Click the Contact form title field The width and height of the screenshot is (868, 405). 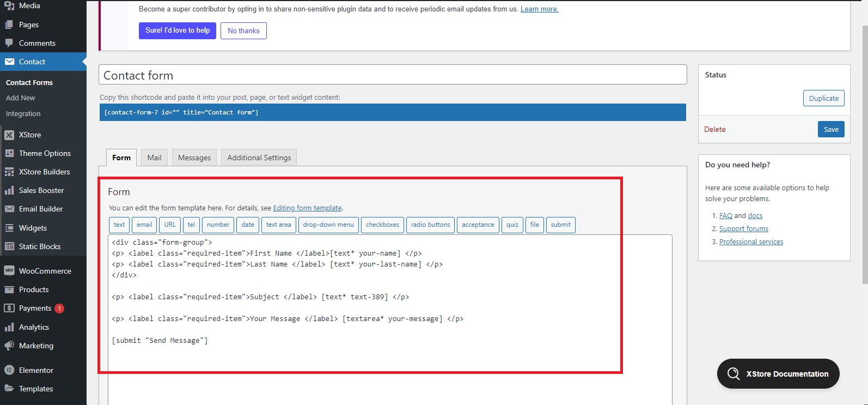click(x=393, y=75)
